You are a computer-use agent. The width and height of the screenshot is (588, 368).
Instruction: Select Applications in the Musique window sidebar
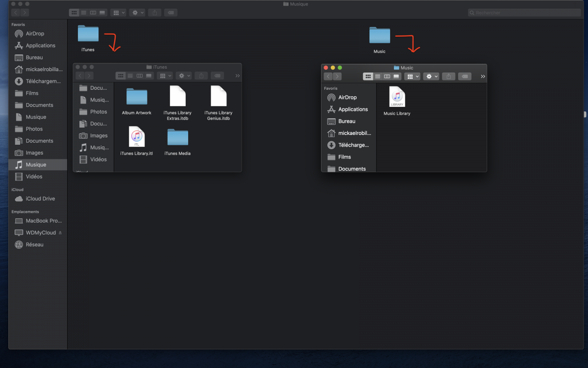click(41, 46)
